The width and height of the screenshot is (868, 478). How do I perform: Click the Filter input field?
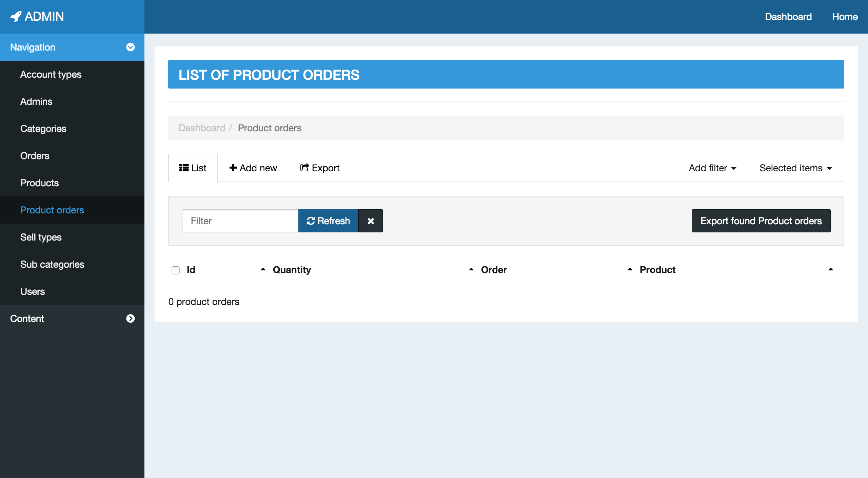[x=240, y=221]
